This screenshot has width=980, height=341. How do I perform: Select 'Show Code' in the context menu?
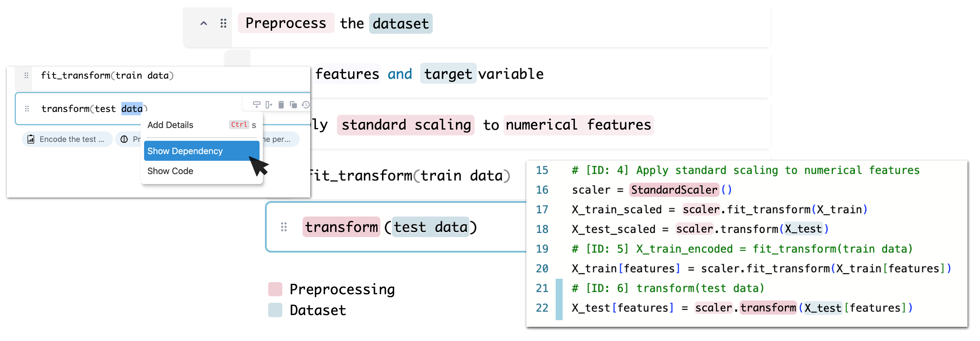click(170, 171)
